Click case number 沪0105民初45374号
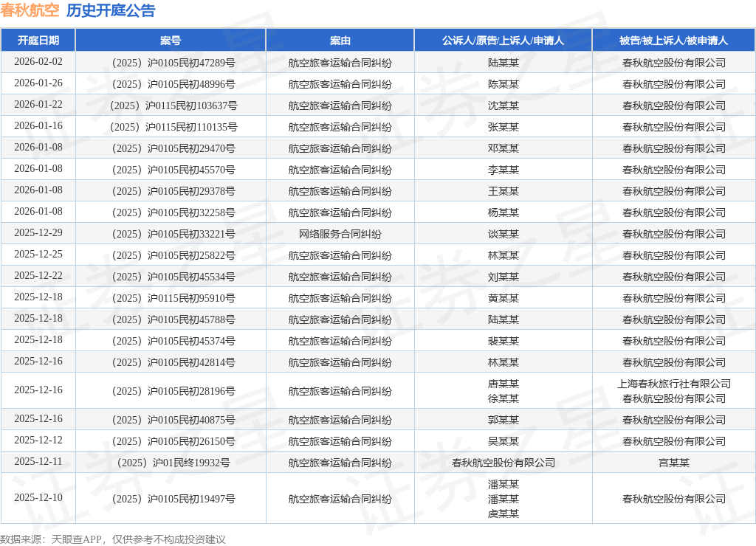The width and height of the screenshot is (756, 546). pyautogui.click(x=191, y=341)
